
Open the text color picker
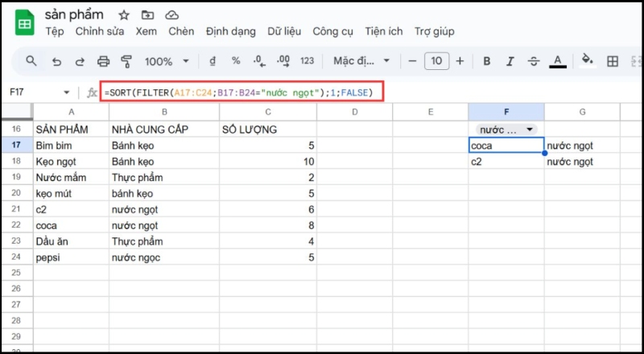tap(557, 62)
